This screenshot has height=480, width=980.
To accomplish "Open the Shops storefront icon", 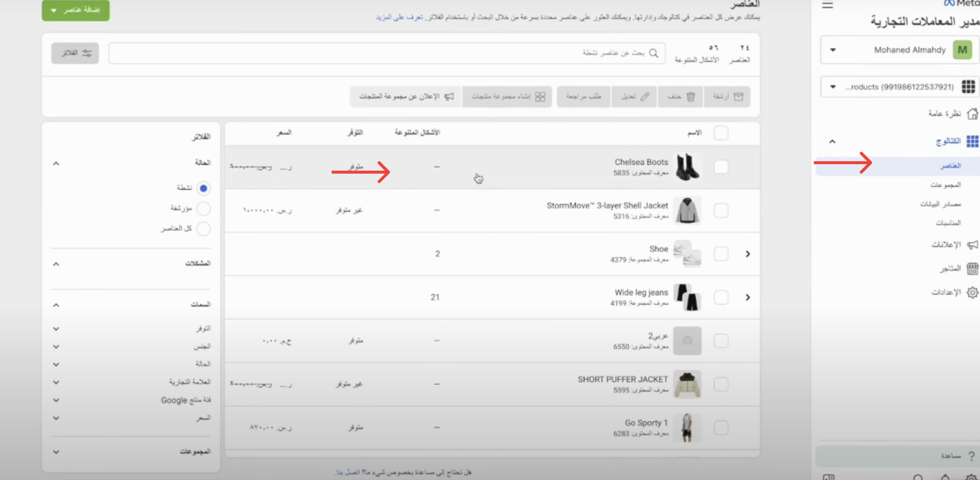I will pos(972,269).
